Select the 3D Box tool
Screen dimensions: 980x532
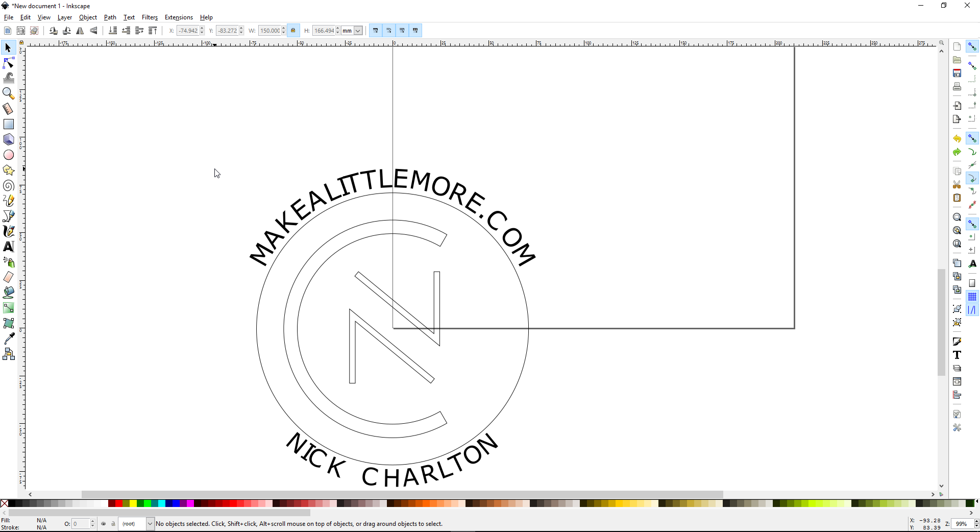coord(8,139)
